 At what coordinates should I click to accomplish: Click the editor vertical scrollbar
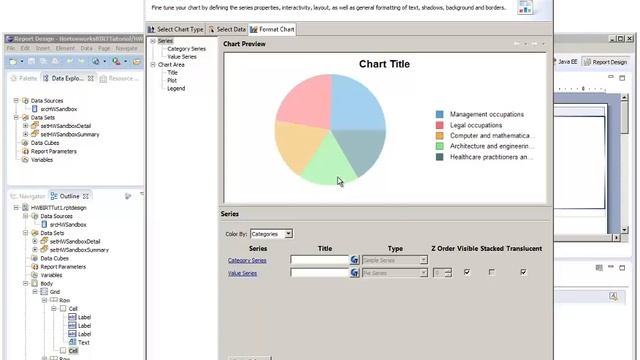point(624,163)
